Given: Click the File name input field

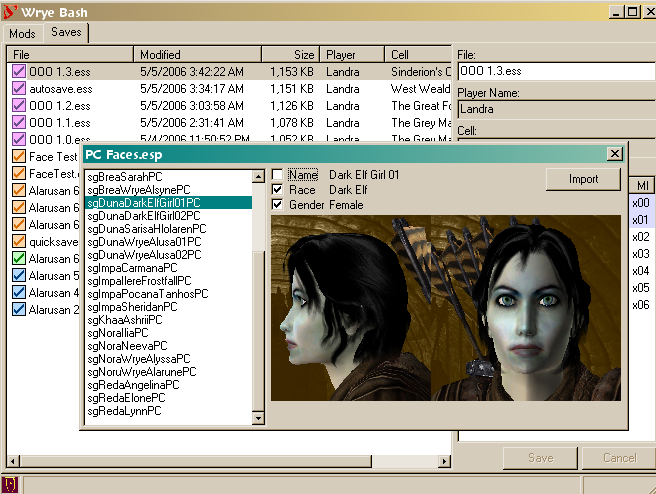Looking at the screenshot, I should 554,71.
